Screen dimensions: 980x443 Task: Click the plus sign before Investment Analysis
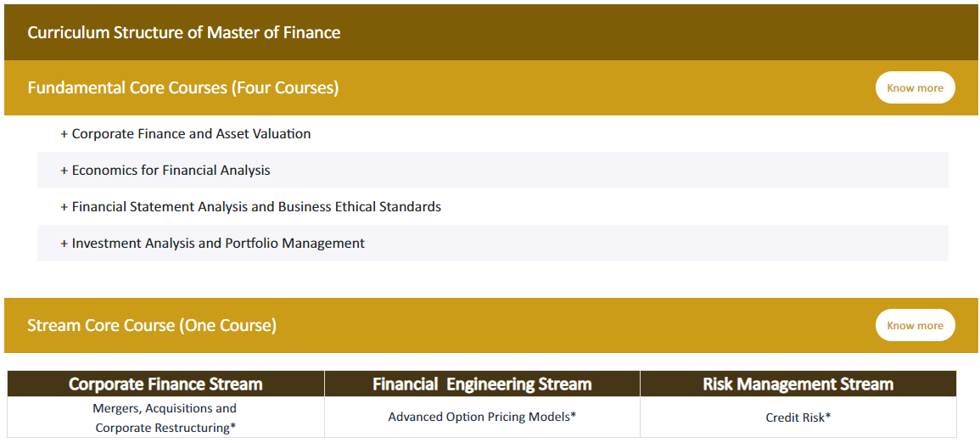64,243
